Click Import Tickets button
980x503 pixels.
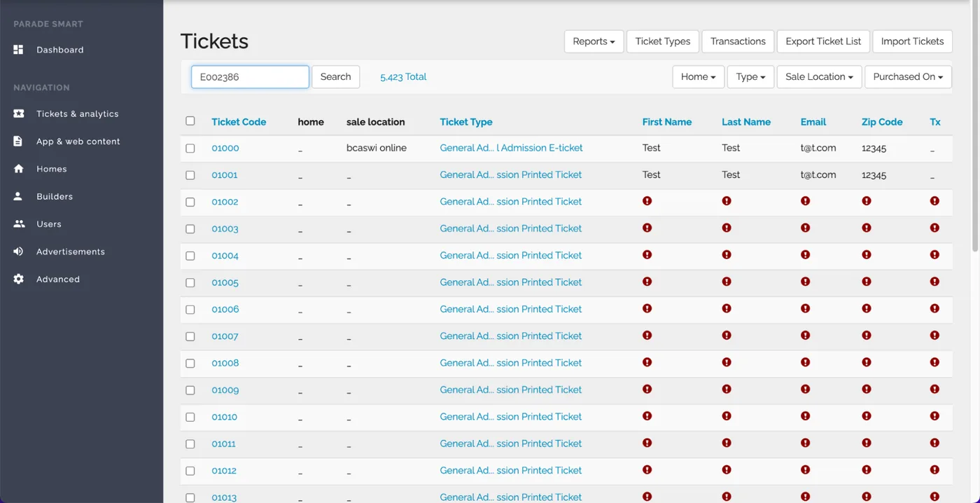pos(912,41)
